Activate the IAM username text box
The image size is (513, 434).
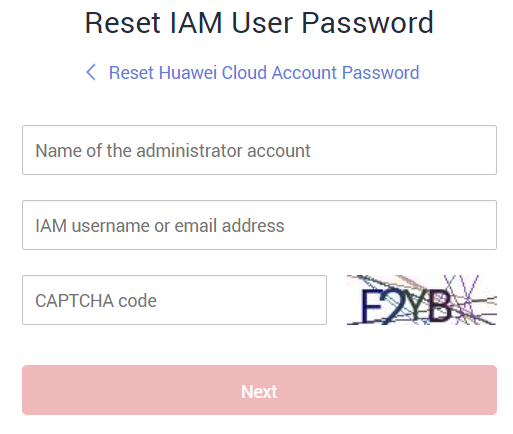(x=259, y=225)
